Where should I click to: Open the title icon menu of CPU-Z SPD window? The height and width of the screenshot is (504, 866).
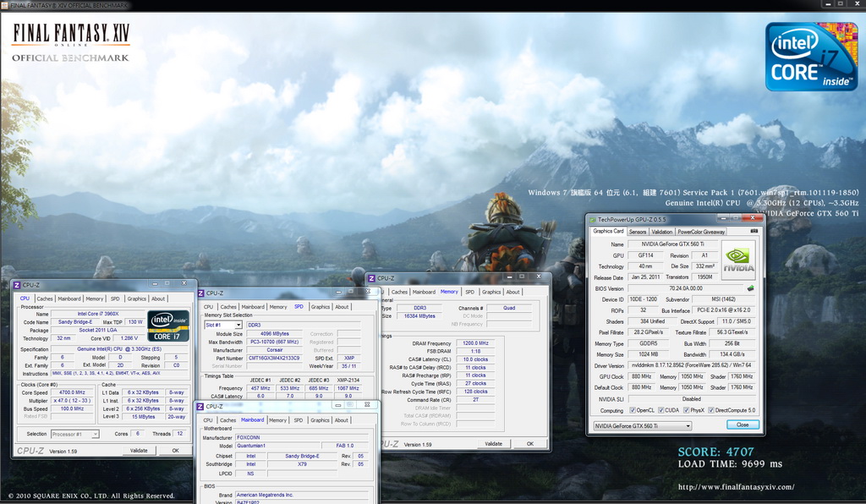[x=201, y=293]
